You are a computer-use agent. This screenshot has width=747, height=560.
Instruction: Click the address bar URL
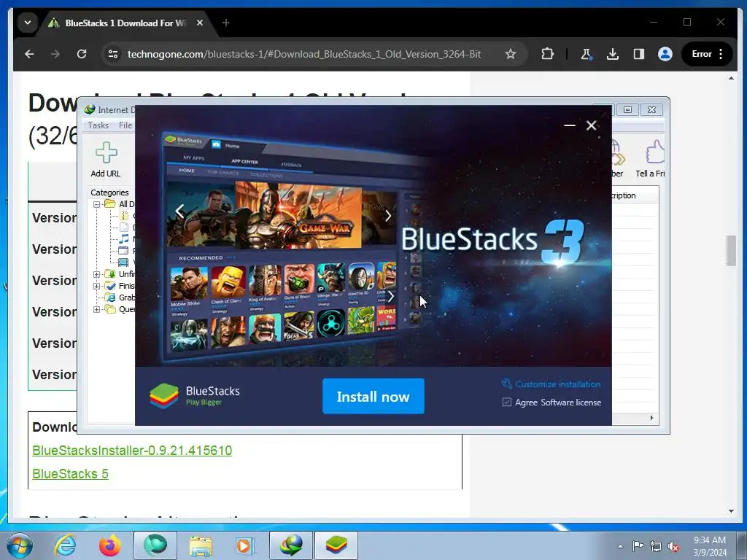tap(304, 54)
